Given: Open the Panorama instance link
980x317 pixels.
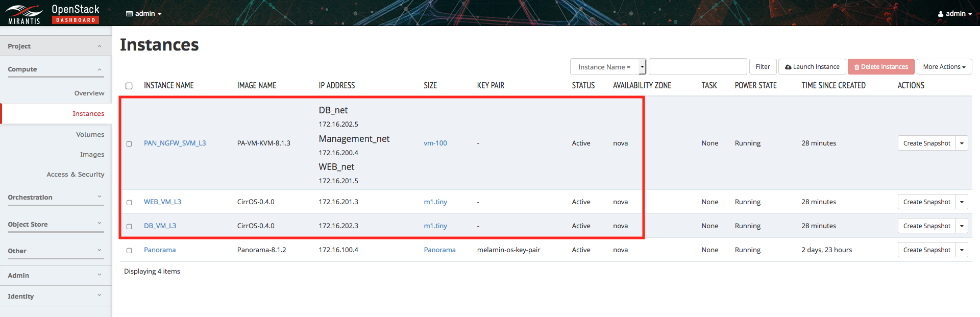Looking at the screenshot, I should pyautogui.click(x=160, y=250).
